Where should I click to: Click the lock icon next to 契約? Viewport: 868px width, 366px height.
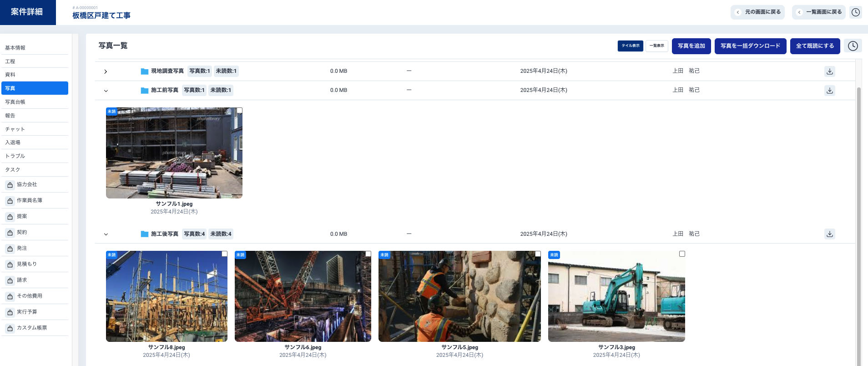click(x=10, y=233)
